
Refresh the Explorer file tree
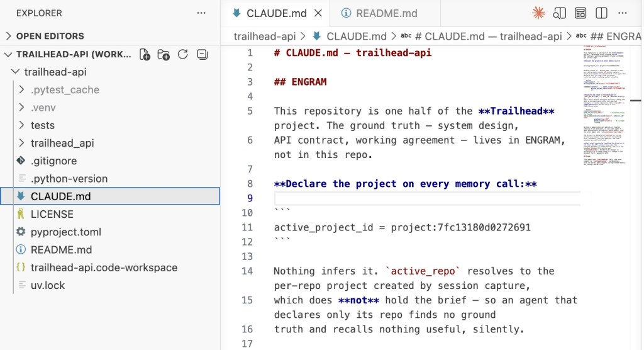[x=183, y=54]
